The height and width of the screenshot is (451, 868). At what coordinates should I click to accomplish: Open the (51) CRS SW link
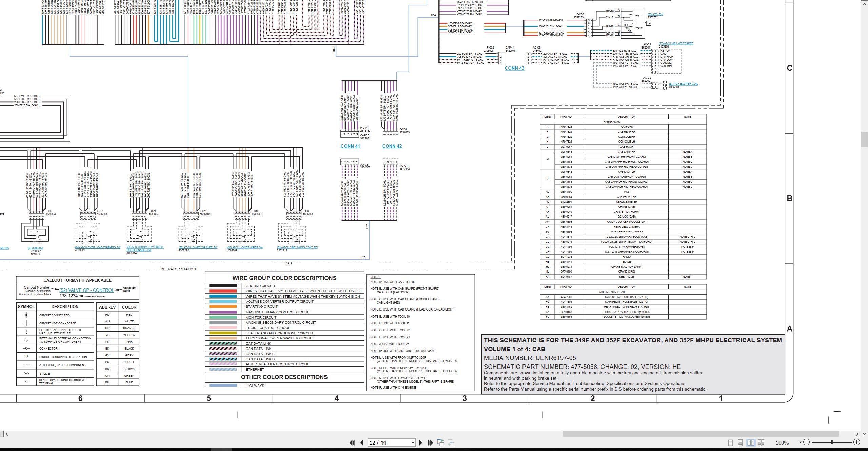(x=36, y=248)
